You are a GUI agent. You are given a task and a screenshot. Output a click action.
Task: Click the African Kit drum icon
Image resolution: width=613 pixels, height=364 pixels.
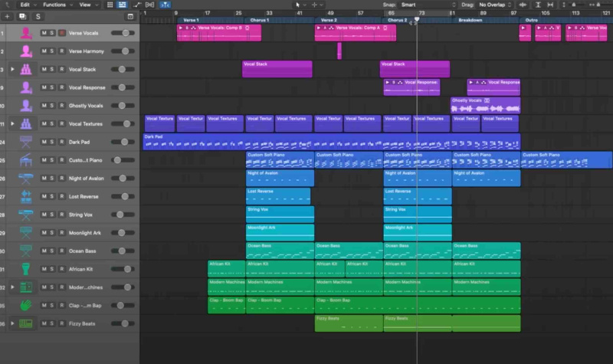pos(26,269)
